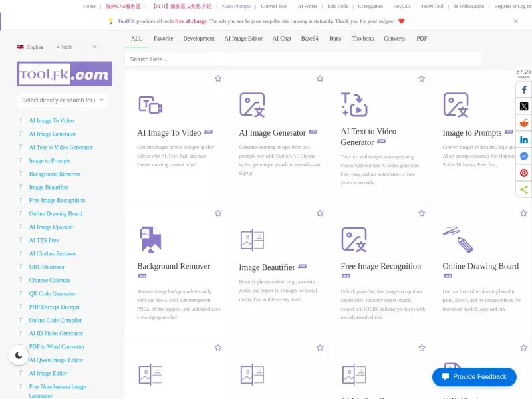Click the Image to Prompts card icon
532x399 pixels.
pos(456,105)
